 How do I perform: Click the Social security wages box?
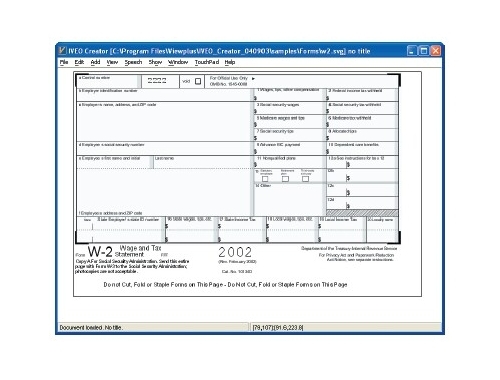(289, 108)
